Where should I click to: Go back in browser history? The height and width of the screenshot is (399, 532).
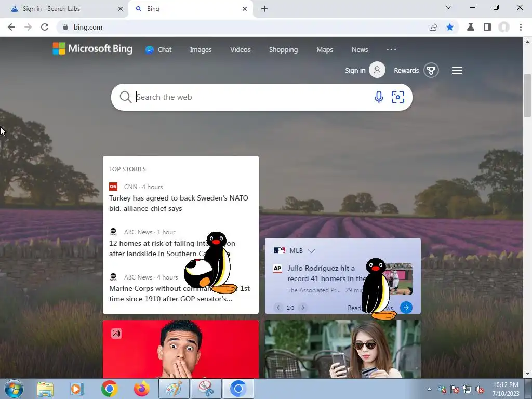coord(11,27)
